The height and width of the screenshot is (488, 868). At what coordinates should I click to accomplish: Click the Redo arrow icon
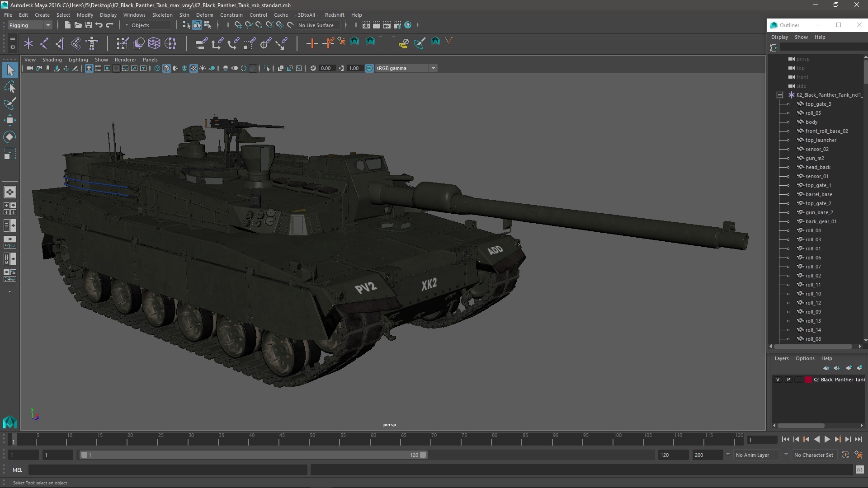109,25
